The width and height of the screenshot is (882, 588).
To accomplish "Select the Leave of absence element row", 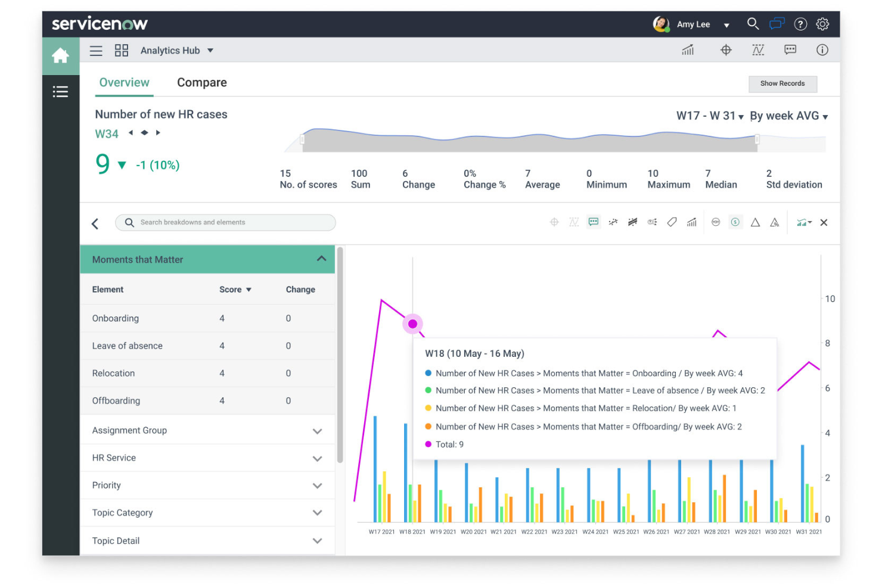I will (207, 346).
